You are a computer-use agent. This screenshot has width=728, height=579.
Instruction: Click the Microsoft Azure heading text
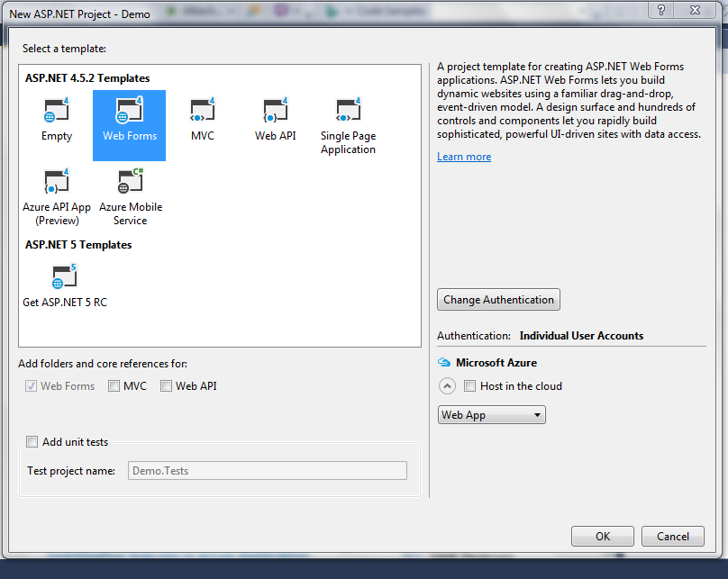pyautogui.click(x=496, y=363)
